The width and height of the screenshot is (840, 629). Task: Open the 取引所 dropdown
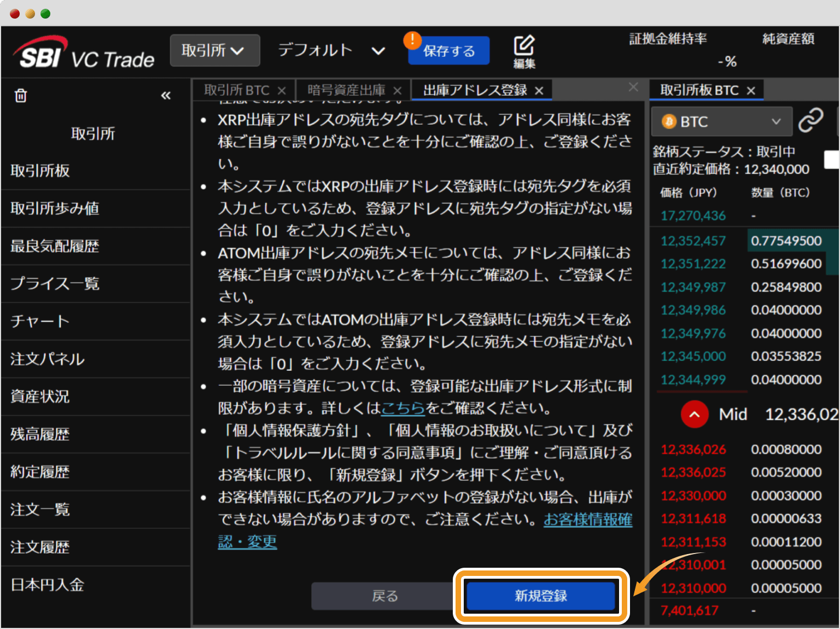click(215, 50)
